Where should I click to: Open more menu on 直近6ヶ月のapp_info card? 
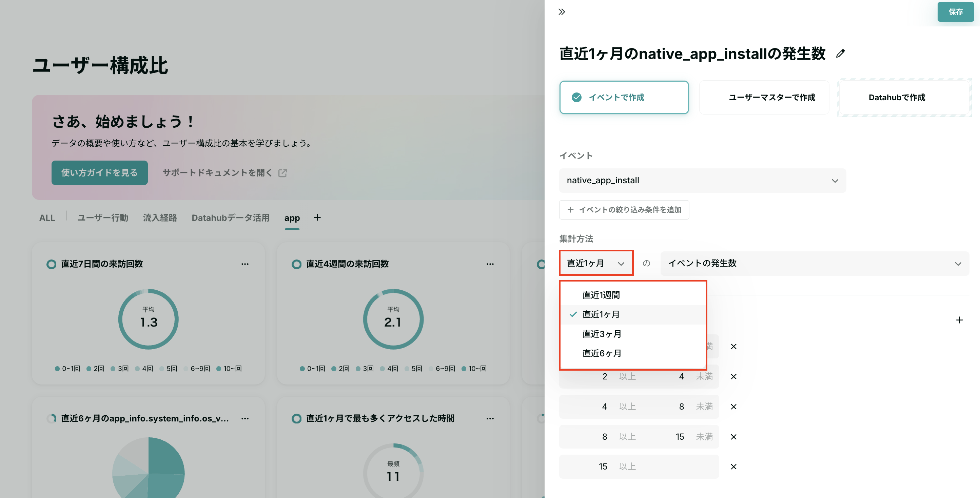pyautogui.click(x=245, y=418)
